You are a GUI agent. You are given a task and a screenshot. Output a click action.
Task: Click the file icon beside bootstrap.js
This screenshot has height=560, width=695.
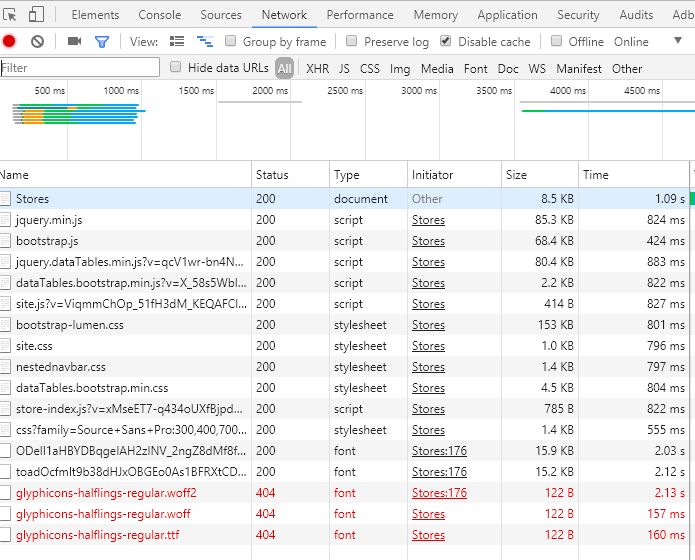[x=5, y=241]
